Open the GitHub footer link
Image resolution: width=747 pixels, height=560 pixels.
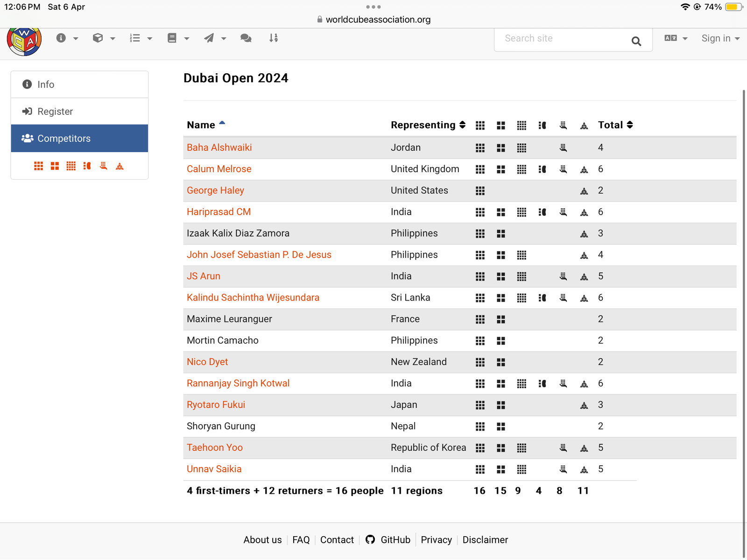point(388,540)
